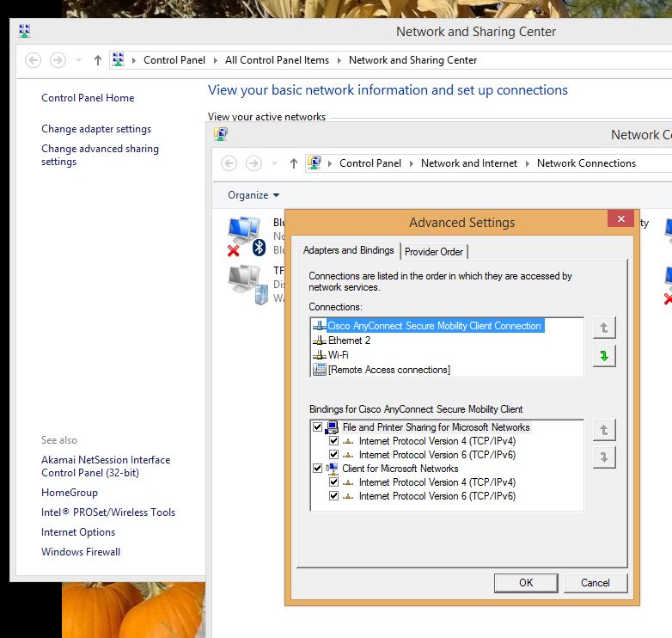Open the Organize dropdown menu
Viewport: 672px width, 638px height.
254,195
